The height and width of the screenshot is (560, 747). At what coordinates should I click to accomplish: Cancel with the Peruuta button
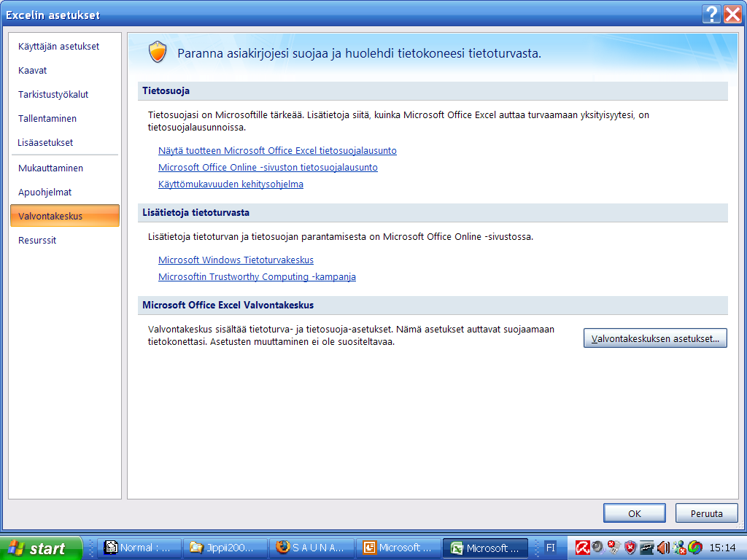tap(706, 513)
